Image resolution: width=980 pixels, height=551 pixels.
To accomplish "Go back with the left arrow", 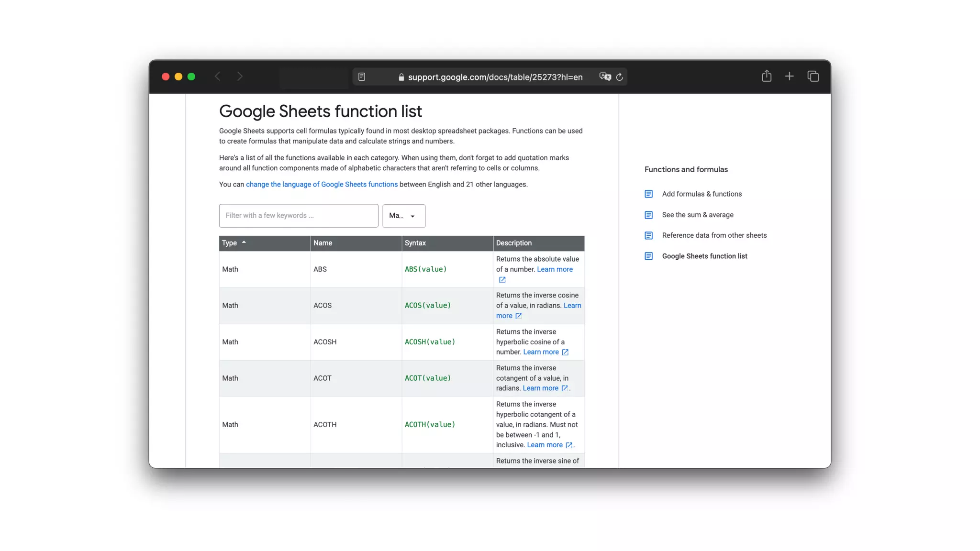I will click(x=218, y=77).
